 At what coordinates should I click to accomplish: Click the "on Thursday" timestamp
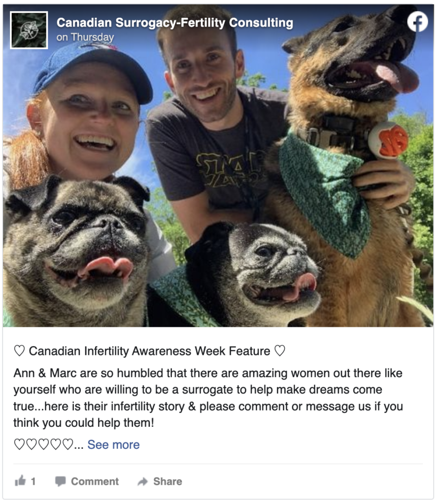(85, 37)
